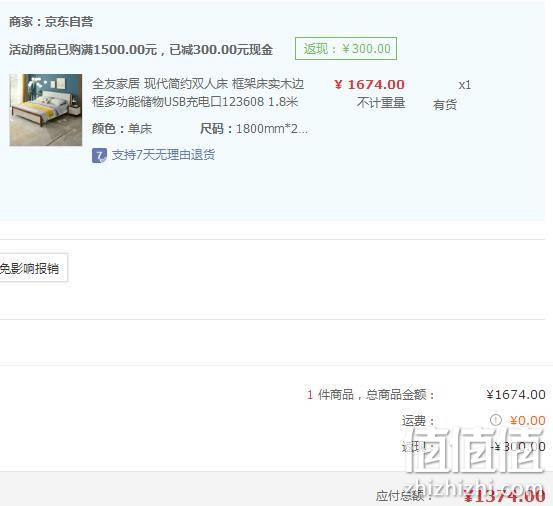Click the ¥1674.00 product price
Screen dimensions: 553x506
tap(369, 85)
